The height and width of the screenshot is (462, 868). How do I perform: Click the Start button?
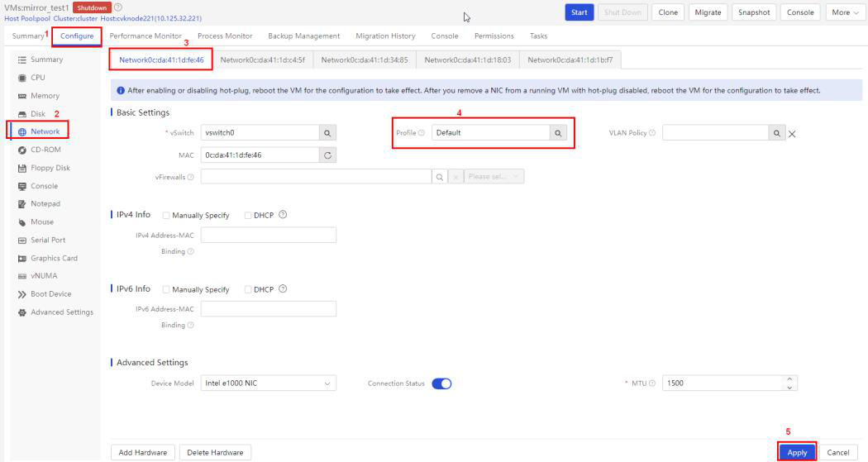tap(579, 12)
